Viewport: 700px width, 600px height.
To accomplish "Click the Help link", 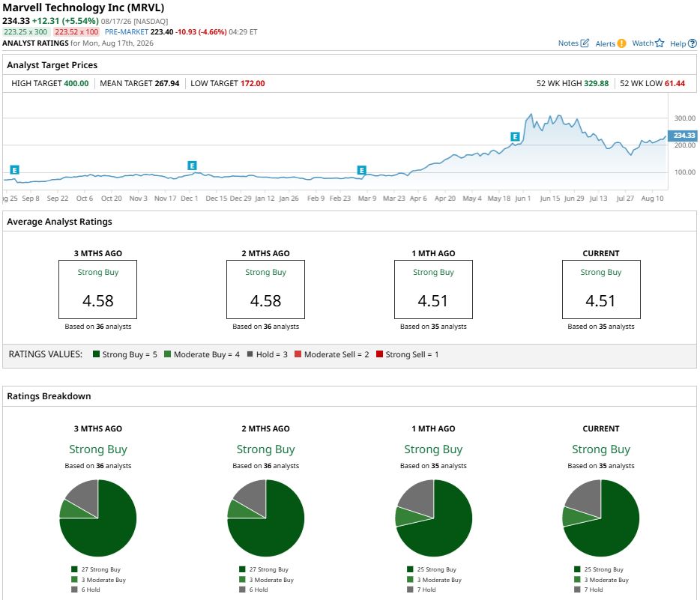I will tap(678, 43).
